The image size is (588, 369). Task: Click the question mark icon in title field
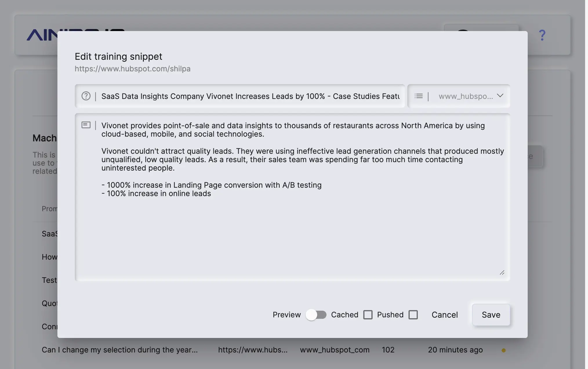click(x=86, y=96)
